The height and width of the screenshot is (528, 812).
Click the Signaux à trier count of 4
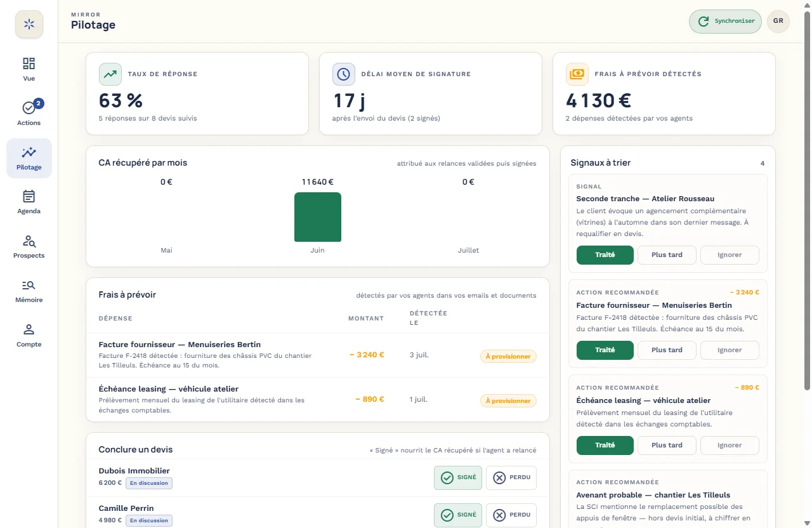[x=763, y=164]
